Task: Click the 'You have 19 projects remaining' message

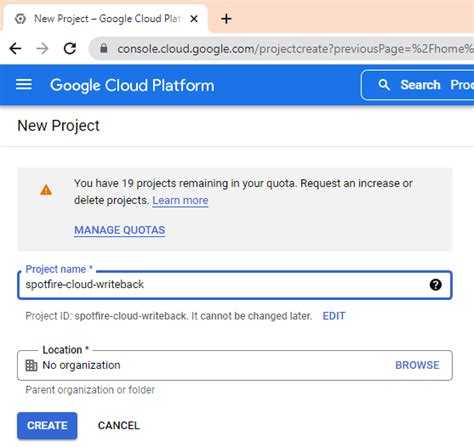Action: click(243, 192)
